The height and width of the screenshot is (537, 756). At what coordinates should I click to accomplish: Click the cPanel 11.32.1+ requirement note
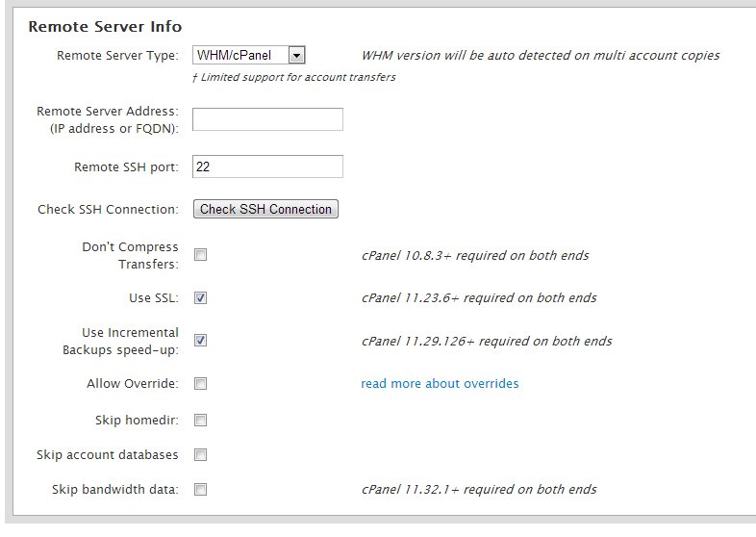click(x=479, y=489)
